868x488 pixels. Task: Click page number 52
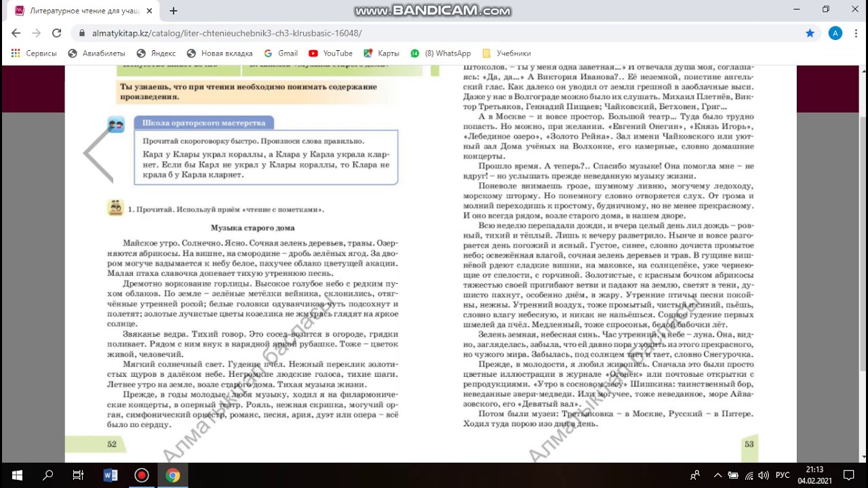coord(112,445)
